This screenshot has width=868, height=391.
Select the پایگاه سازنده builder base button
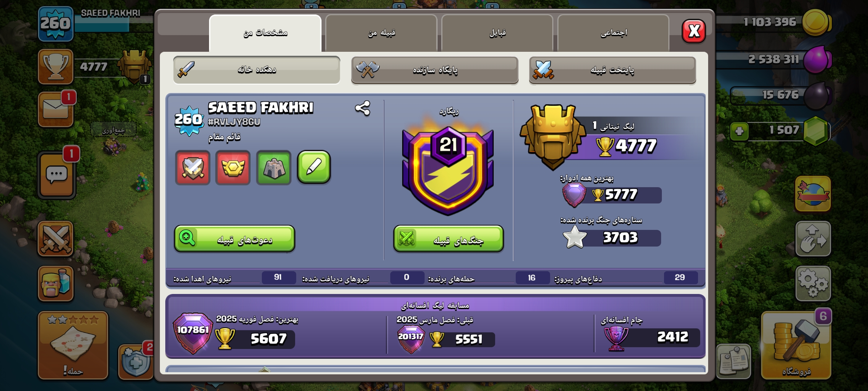(435, 70)
